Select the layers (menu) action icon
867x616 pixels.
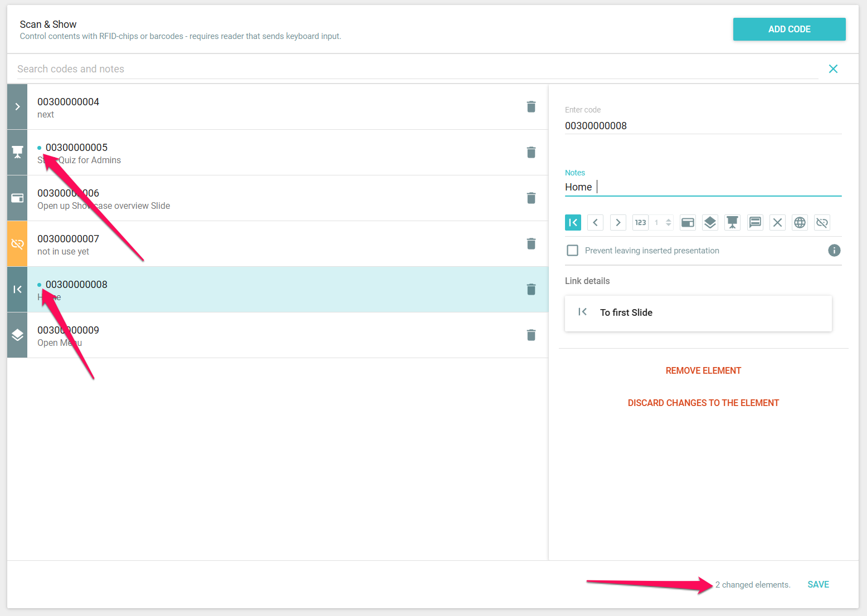(710, 223)
